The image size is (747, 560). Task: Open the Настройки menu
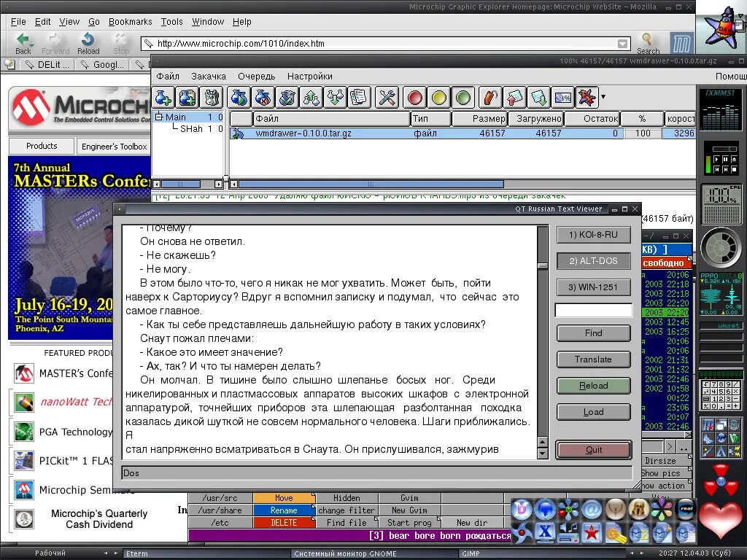point(309,76)
